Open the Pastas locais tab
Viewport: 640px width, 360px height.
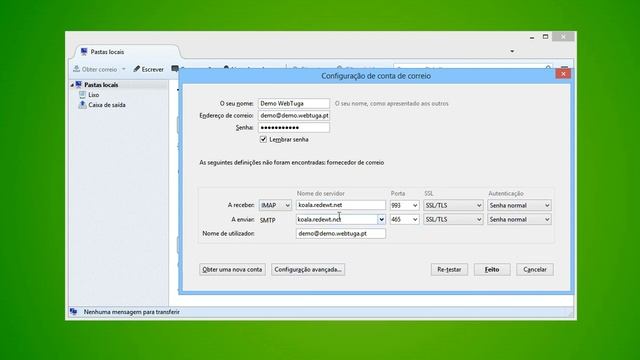127,52
